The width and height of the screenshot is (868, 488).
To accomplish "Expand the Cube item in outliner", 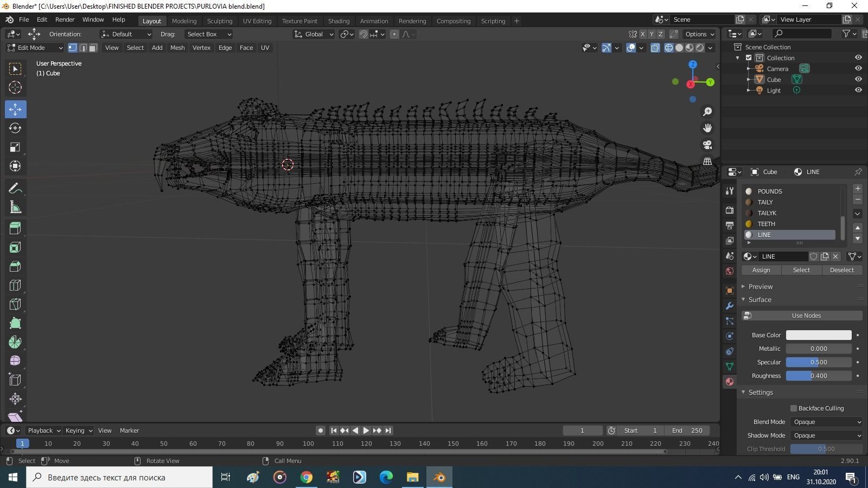I will pyautogui.click(x=749, y=79).
